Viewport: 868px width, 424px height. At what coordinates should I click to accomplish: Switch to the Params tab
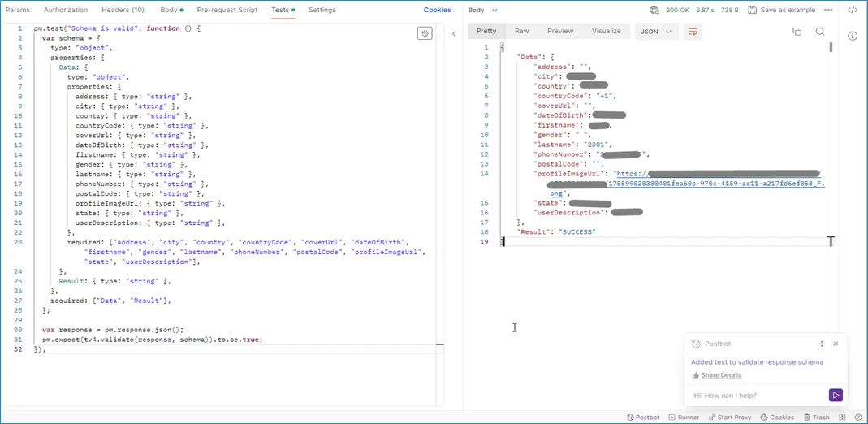click(18, 10)
